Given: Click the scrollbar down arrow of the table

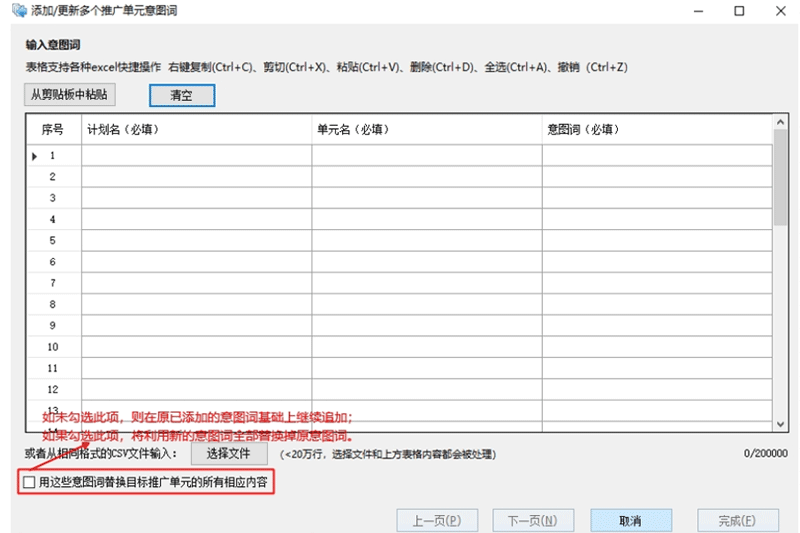Looking at the screenshot, I should point(781,424).
